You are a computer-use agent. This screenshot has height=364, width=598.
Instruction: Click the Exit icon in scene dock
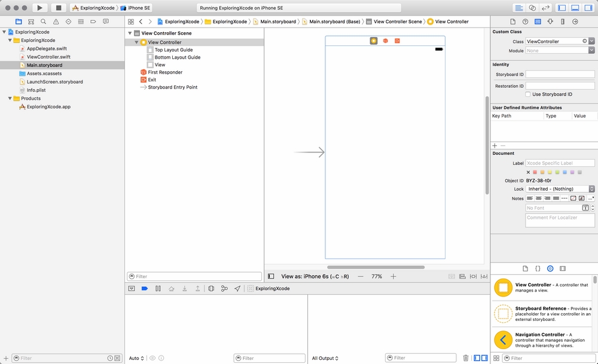[x=397, y=41]
